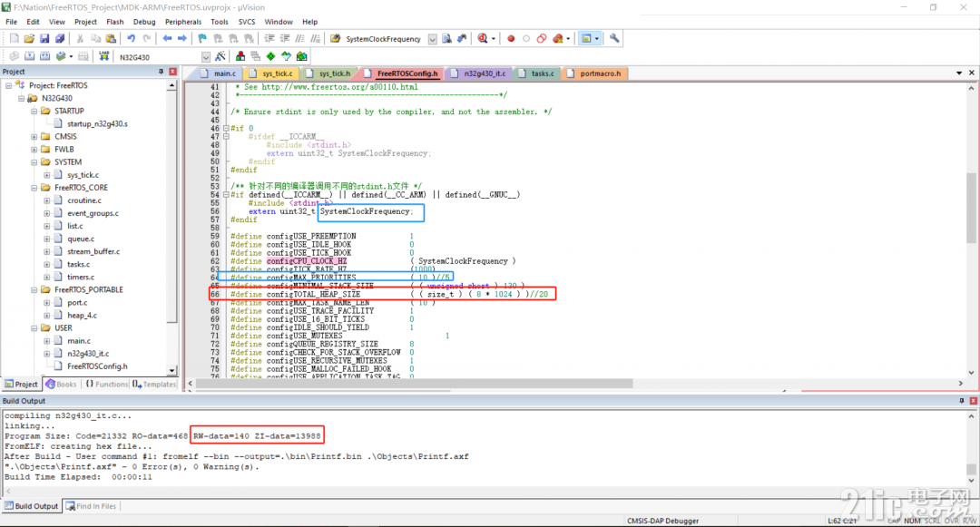The width and height of the screenshot is (980, 527).
Task: Collapse the FreeRTOS_CORE group
Action: 34,188
